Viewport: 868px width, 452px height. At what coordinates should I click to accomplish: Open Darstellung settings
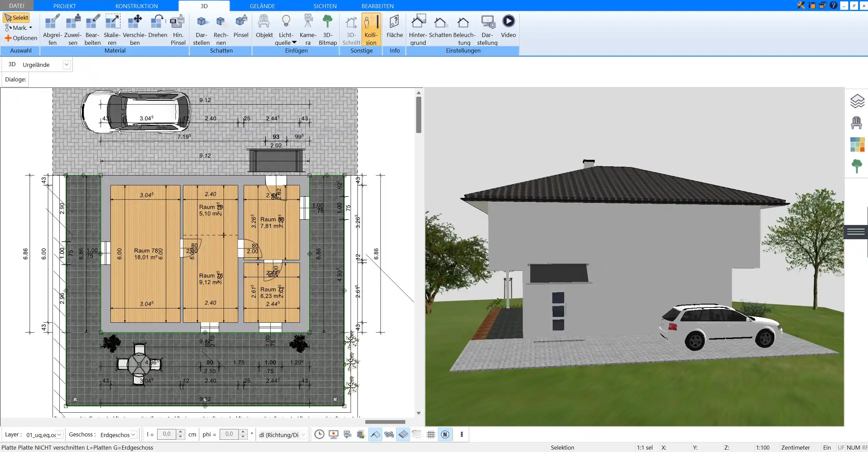tap(487, 30)
